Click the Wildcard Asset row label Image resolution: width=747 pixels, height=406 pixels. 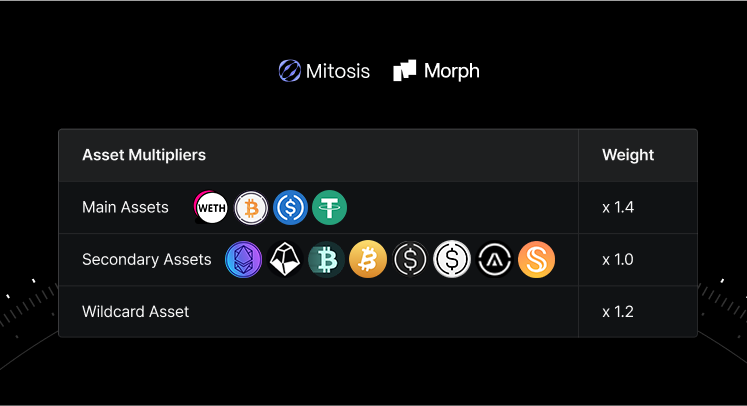pos(136,312)
